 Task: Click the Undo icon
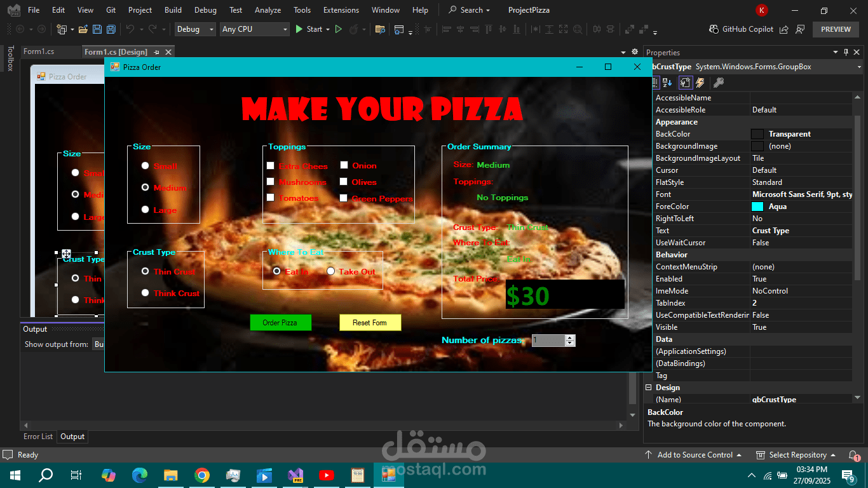coord(130,29)
